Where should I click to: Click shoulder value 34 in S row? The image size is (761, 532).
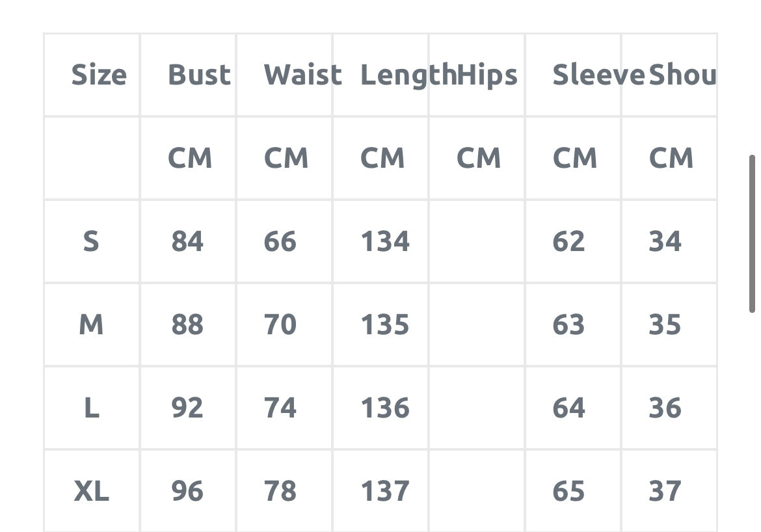click(x=665, y=242)
